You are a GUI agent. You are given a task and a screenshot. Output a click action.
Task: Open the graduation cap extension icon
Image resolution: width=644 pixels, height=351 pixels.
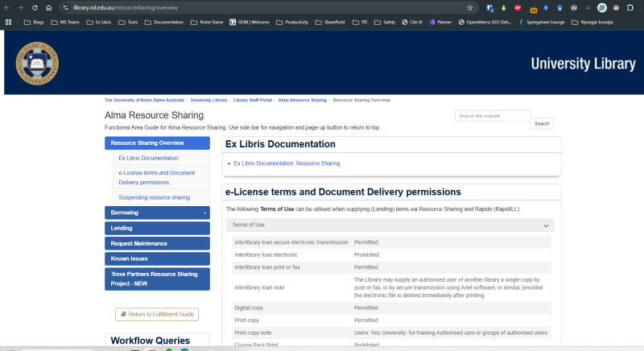pos(559,8)
